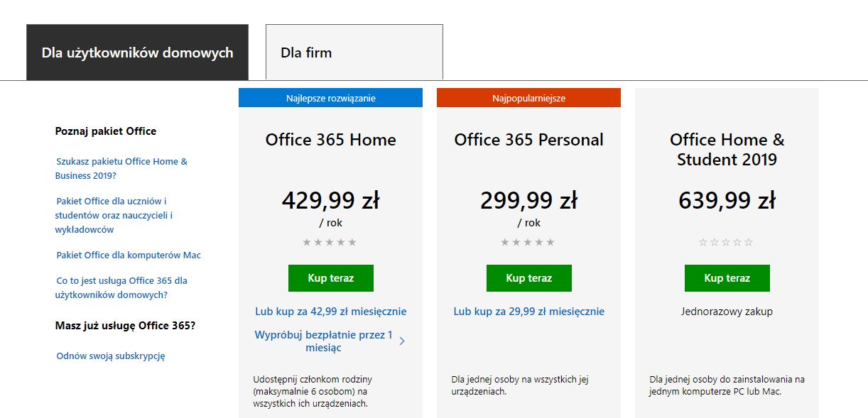Click the chevron next to 'Wypróbuj bezpłatnie'

pyautogui.click(x=403, y=340)
